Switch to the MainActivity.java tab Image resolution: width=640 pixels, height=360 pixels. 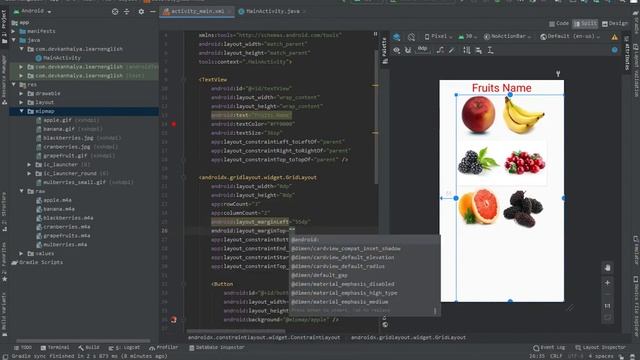(x=272, y=11)
